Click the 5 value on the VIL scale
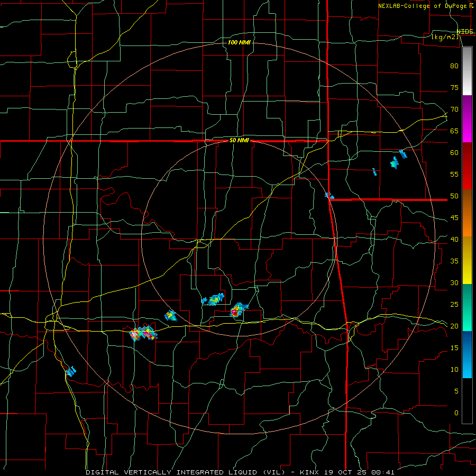Viewport: 476px width, 476px height. 456,391
